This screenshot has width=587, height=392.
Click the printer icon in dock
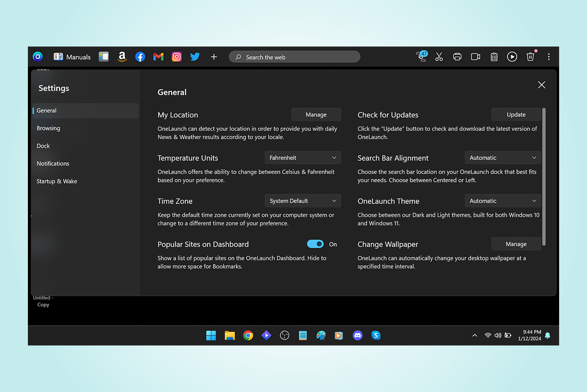click(x=457, y=57)
